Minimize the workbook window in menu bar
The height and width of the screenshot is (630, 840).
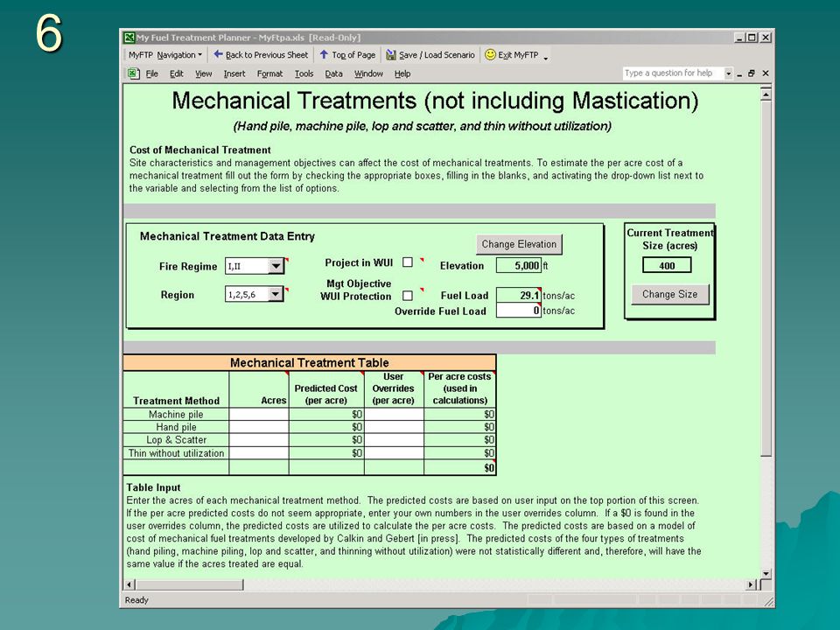pyautogui.click(x=739, y=73)
